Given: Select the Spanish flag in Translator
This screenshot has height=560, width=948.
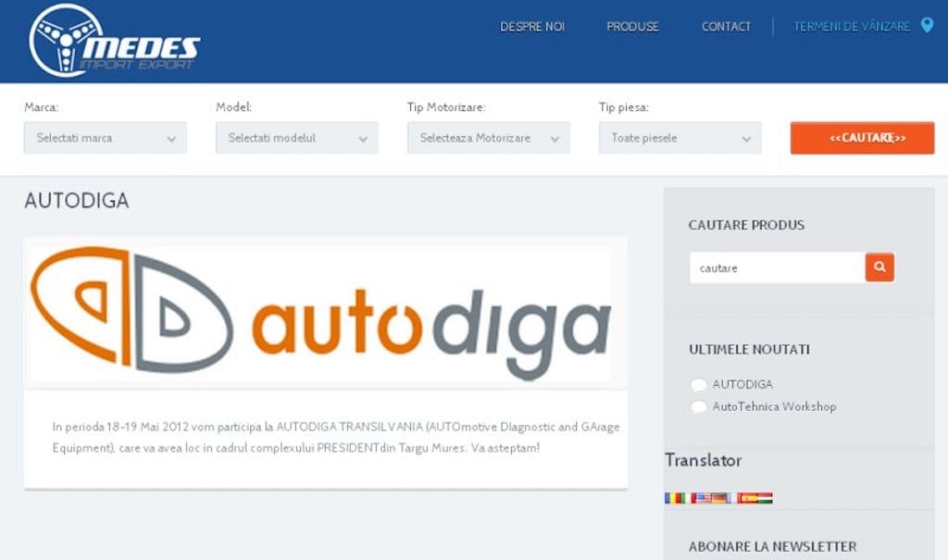Looking at the screenshot, I should tap(747, 498).
